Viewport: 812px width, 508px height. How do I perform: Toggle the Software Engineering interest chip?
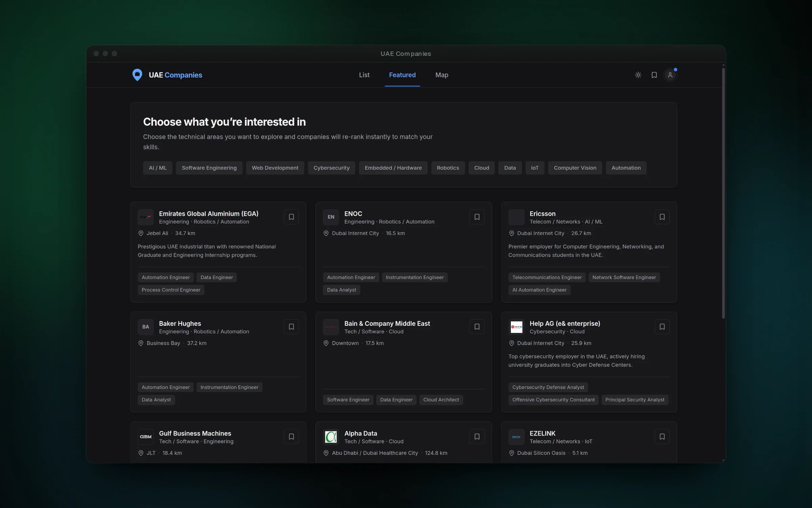coord(209,168)
